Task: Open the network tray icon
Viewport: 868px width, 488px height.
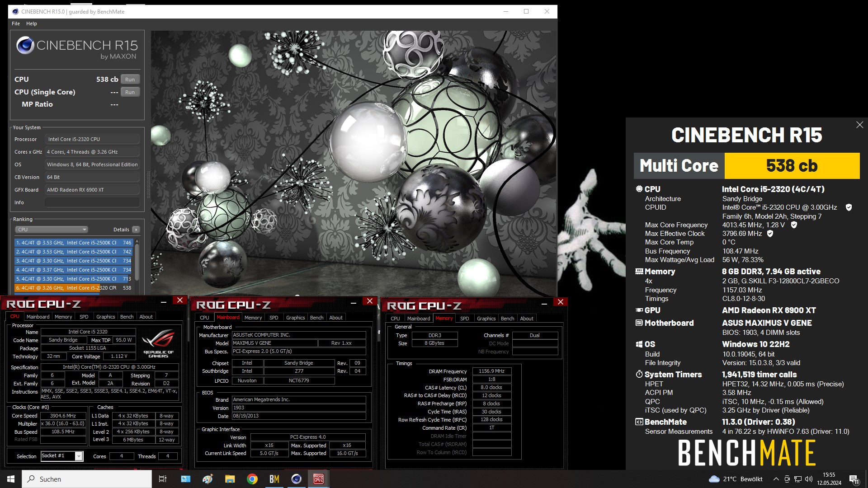Action: [x=798, y=479]
